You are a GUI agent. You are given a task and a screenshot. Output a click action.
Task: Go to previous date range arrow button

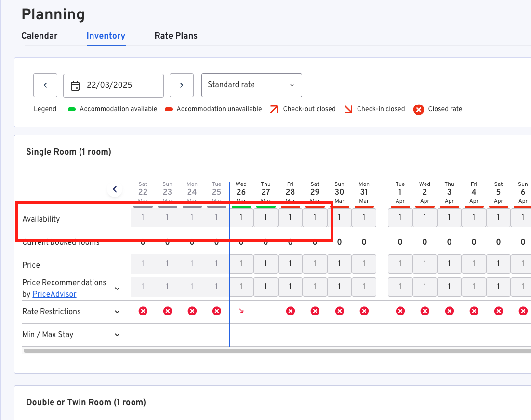(45, 85)
